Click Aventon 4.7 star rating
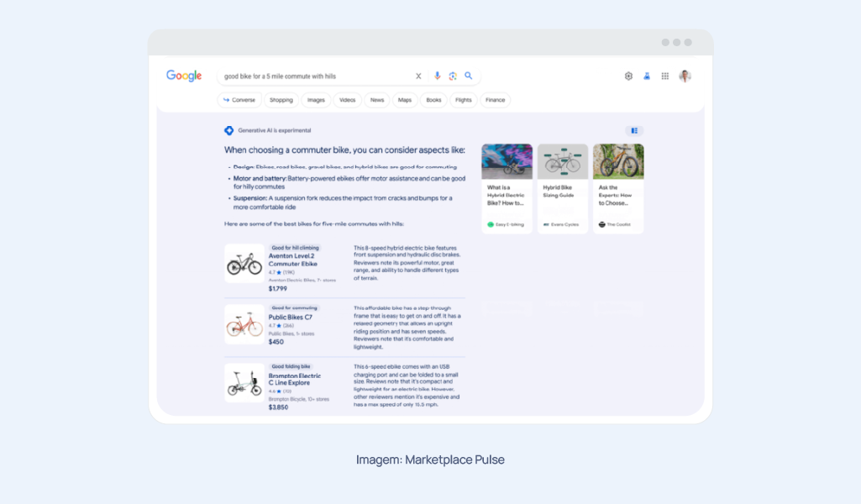The height and width of the screenshot is (504, 861). pos(281,272)
